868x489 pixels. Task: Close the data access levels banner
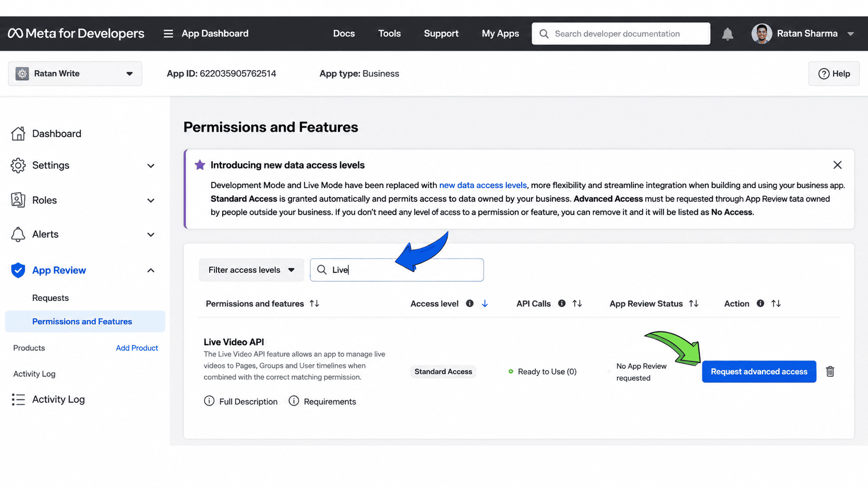point(837,165)
